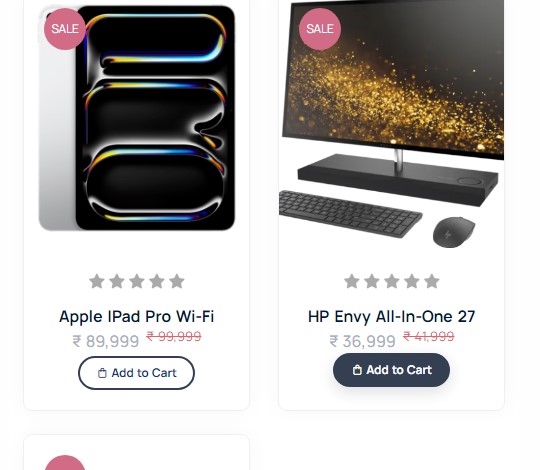Open the iPad Pro product image
This screenshot has width=540, height=470.
(137, 118)
